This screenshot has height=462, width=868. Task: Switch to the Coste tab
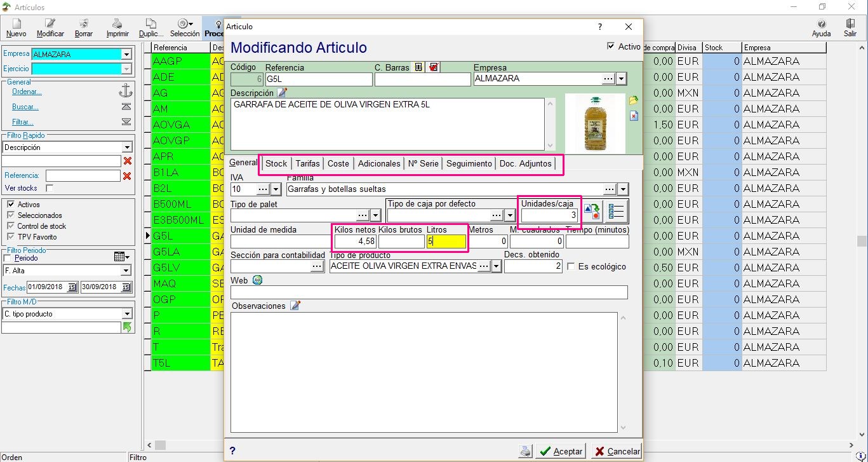click(x=338, y=163)
